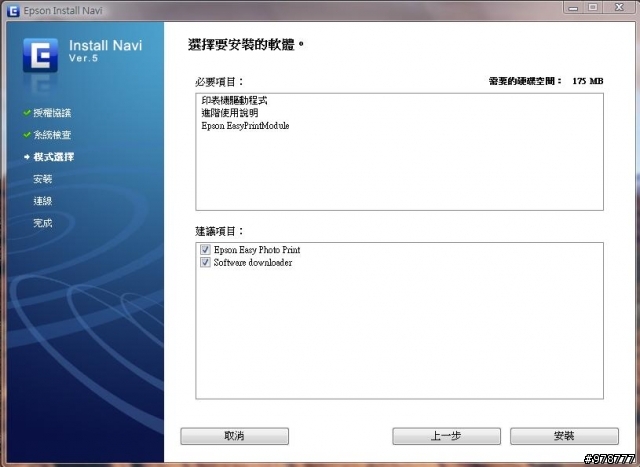This screenshot has width=640, height=467.
Task: Select 系統檢查 step in the sidebar
Action: click(52, 135)
